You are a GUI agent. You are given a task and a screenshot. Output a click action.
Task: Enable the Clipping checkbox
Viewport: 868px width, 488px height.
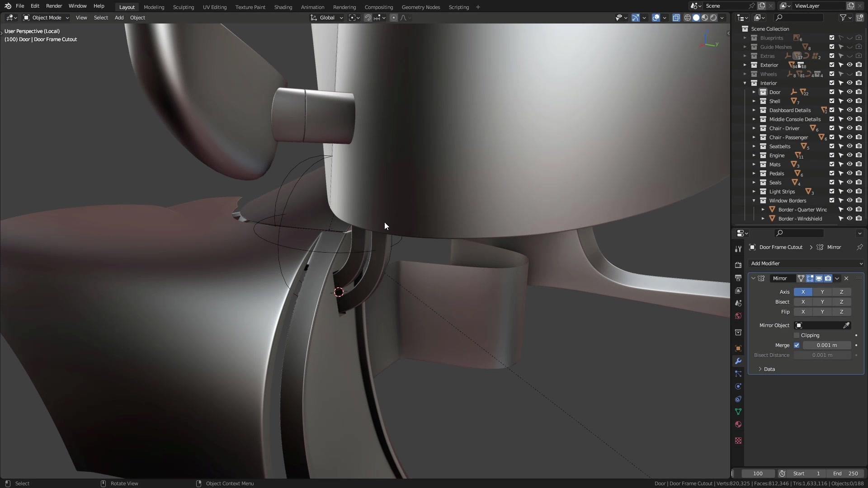[x=797, y=335]
